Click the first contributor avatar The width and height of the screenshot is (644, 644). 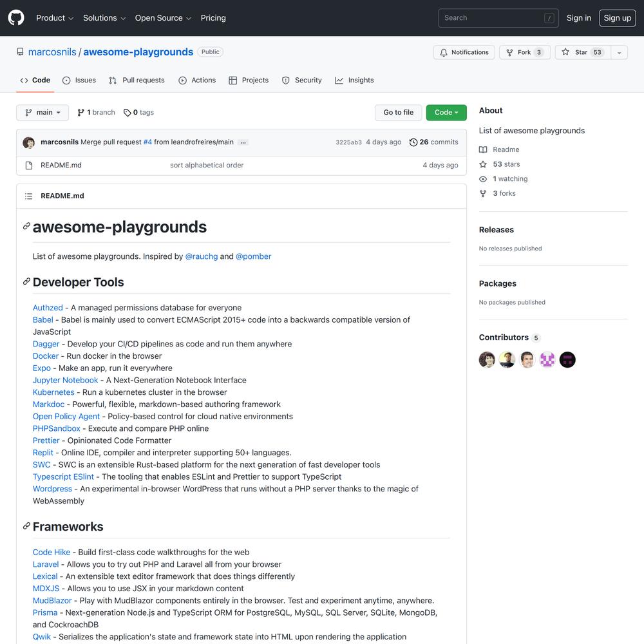487,360
